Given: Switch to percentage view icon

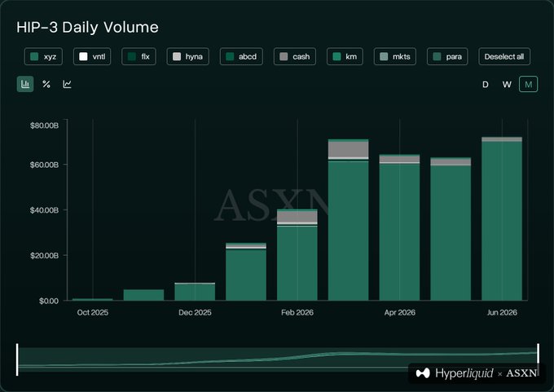Looking at the screenshot, I should 46,84.
